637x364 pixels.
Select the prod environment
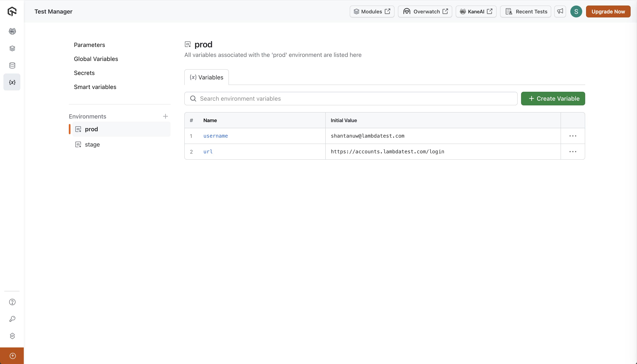click(x=121, y=129)
